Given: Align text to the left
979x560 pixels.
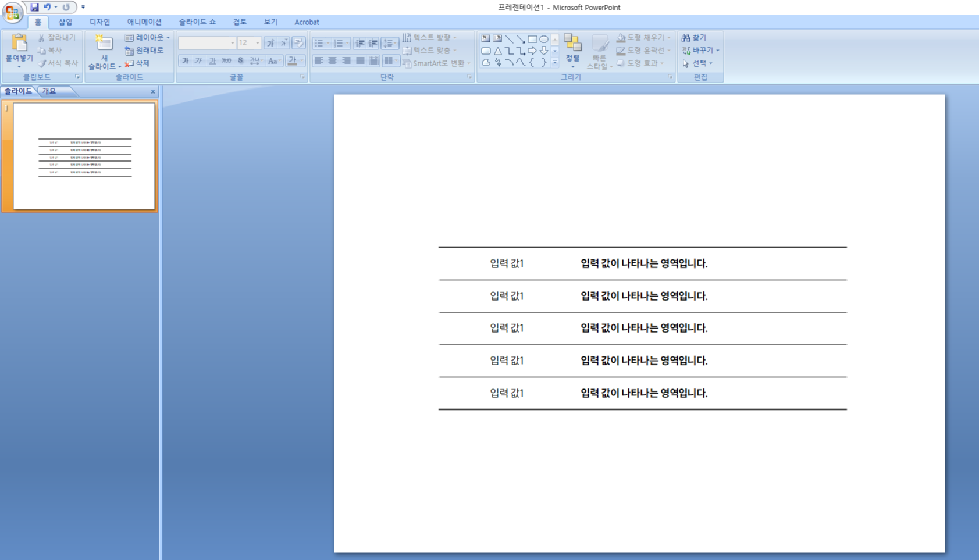Looking at the screenshot, I should [318, 60].
